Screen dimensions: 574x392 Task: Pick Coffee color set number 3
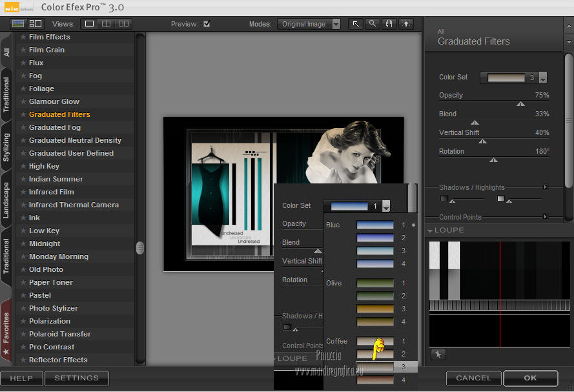coord(376,367)
